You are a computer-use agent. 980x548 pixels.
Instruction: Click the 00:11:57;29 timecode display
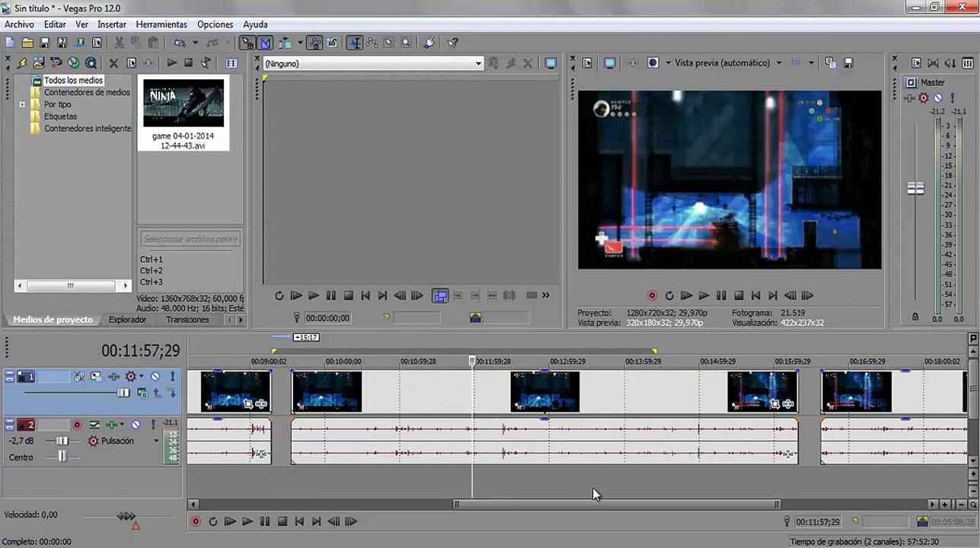141,350
